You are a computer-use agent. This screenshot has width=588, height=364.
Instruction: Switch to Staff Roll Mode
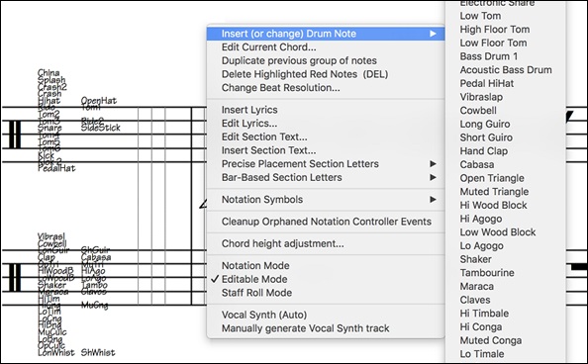tap(326, 293)
